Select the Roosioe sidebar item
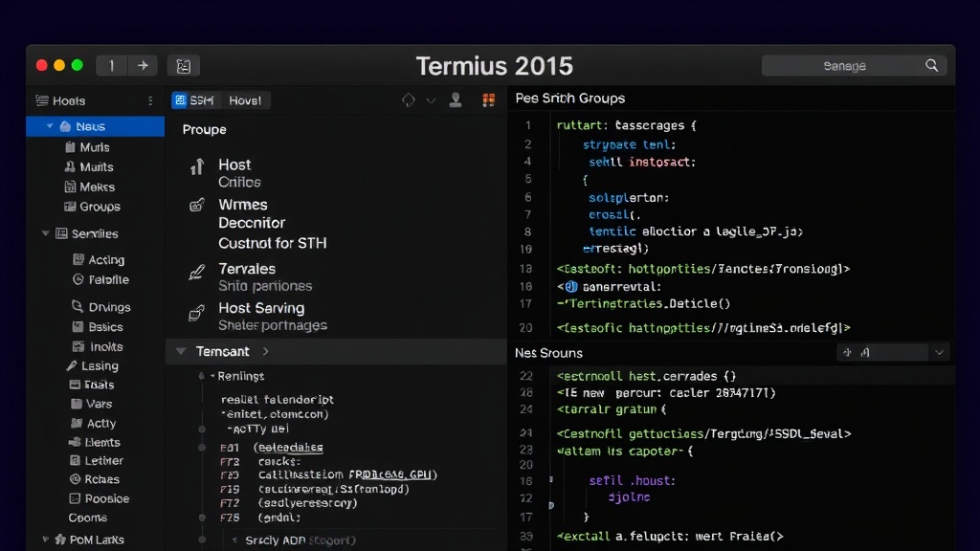The image size is (980, 551). pos(107,498)
